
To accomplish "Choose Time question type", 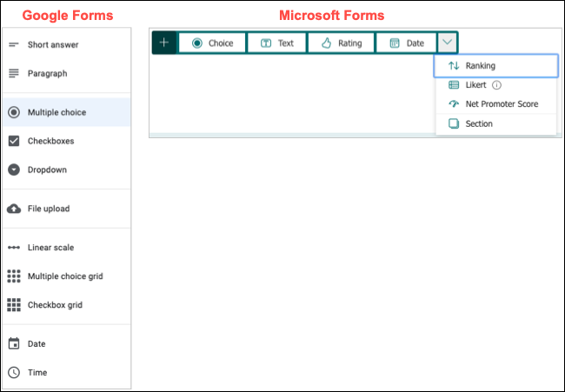I will pos(67,373).
